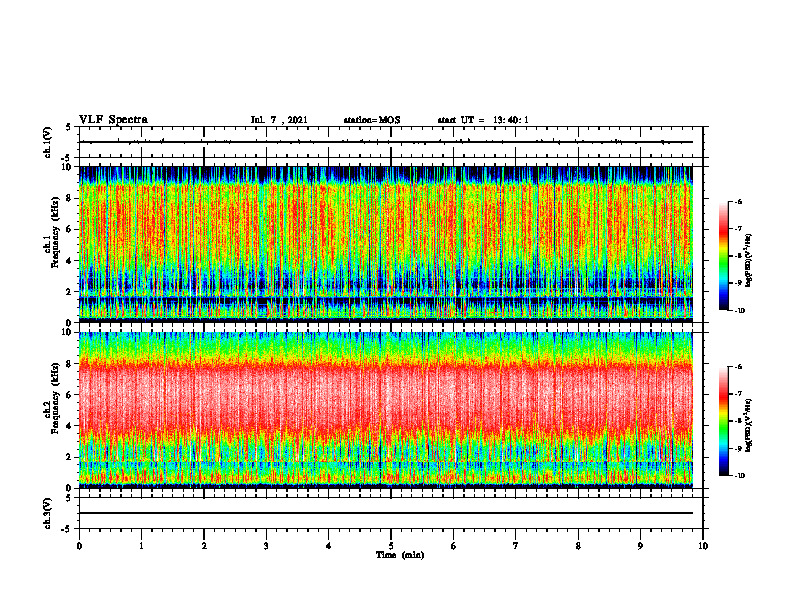Click the "6" kHz tick of ch.2 panel
This screenshot has height=612, width=792.
point(70,395)
